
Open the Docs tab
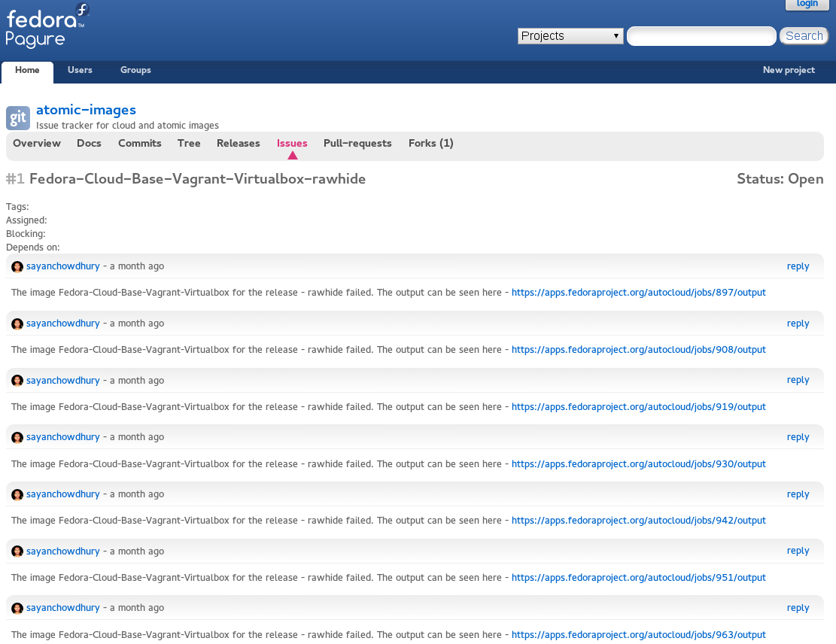point(89,144)
